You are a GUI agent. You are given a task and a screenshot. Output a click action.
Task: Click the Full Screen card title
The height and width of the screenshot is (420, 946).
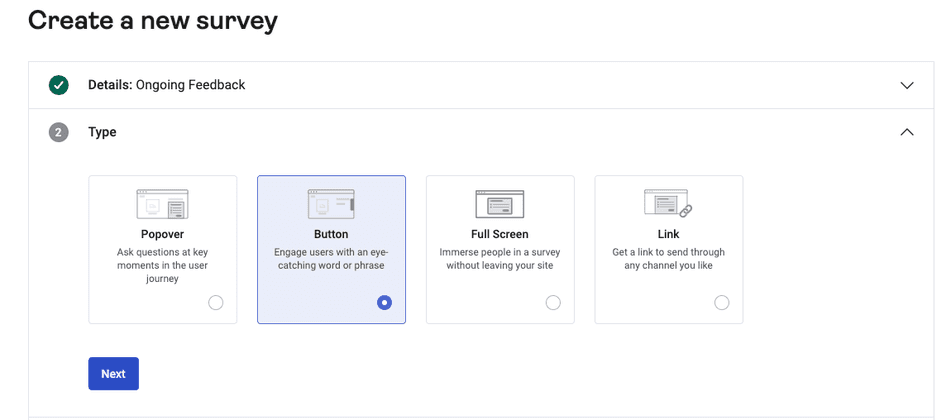(x=500, y=234)
